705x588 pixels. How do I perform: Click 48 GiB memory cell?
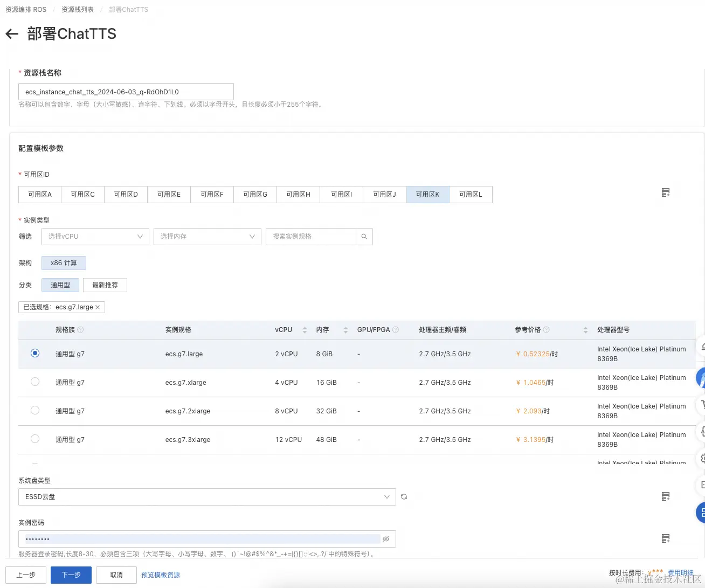327,440
